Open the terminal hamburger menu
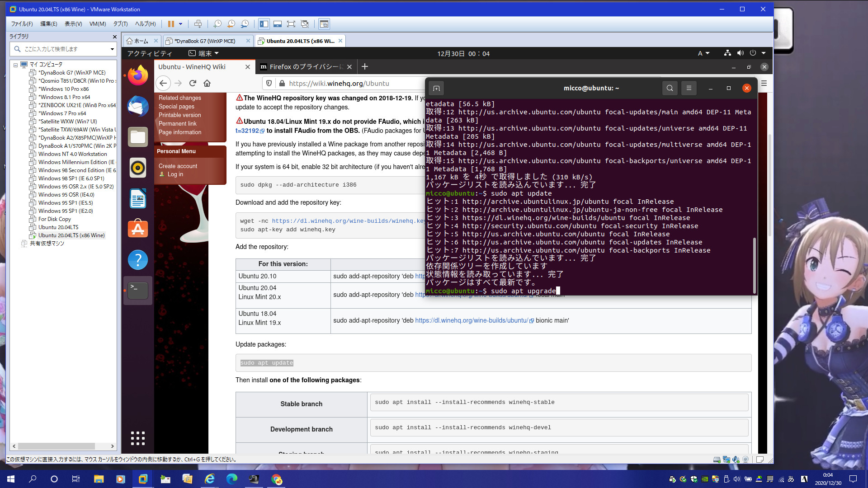 click(x=689, y=88)
